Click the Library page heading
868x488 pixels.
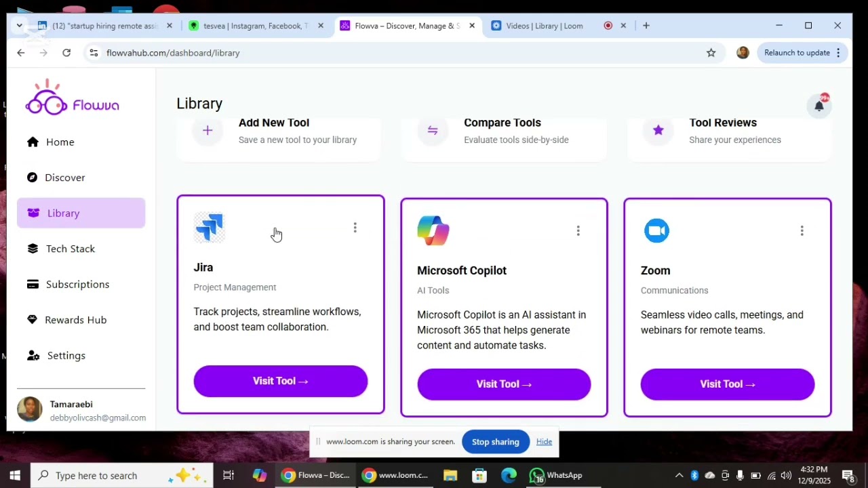point(199,104)
